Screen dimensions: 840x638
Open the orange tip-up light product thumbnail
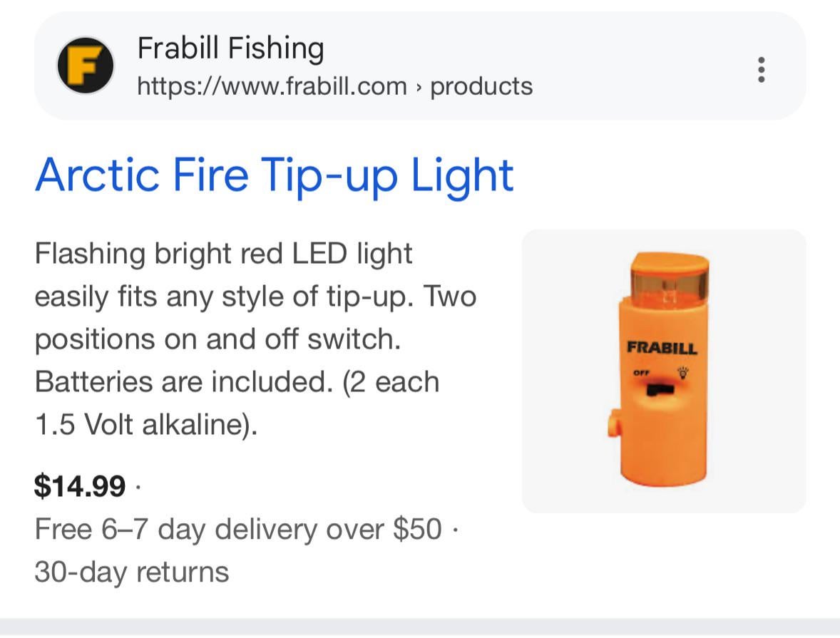coord(664,371)
